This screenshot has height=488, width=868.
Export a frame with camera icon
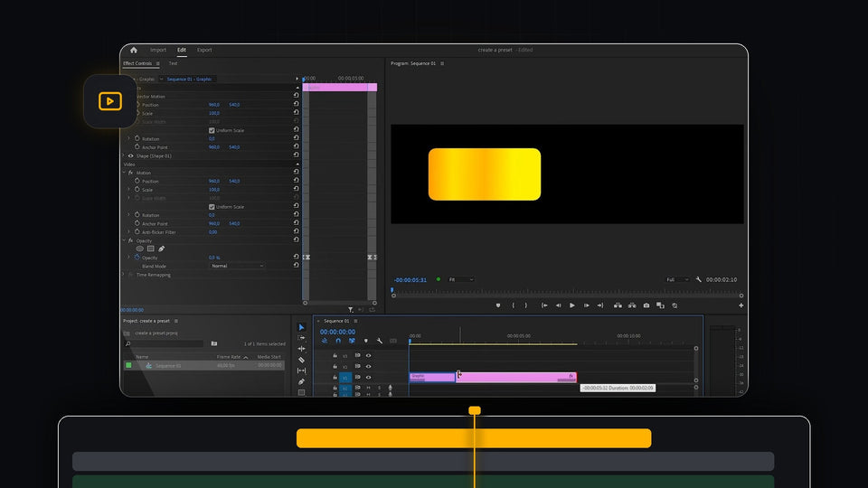click(646, 305)
